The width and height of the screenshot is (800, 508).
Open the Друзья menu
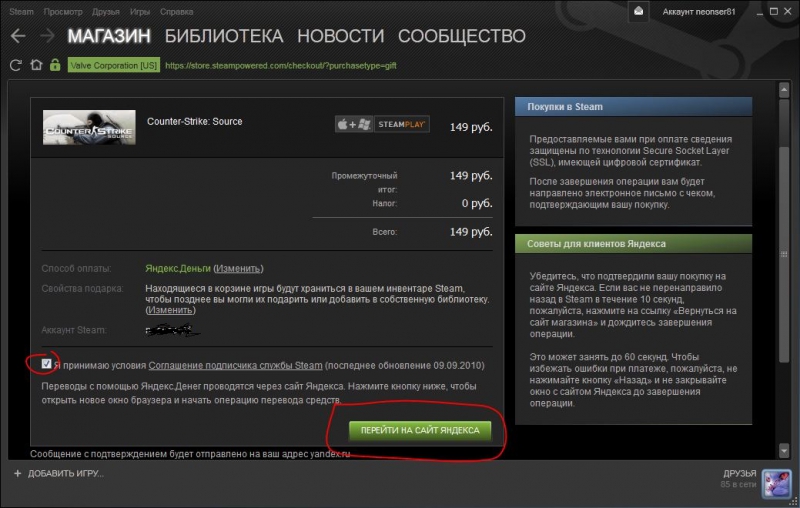coord(108,12)
